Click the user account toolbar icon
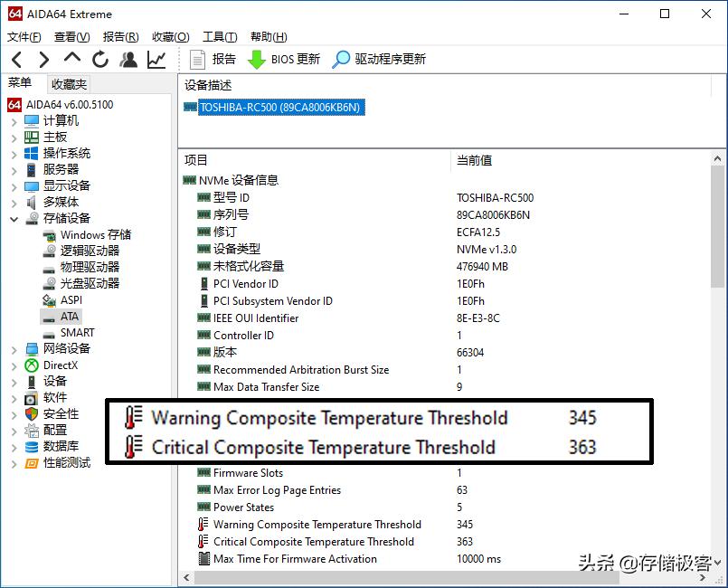The width and height of the screenshot is (728, 588). (x=128, y=59)
